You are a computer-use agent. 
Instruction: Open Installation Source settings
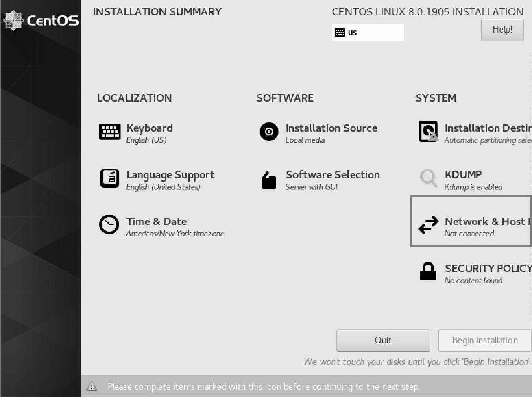[331, 128]
